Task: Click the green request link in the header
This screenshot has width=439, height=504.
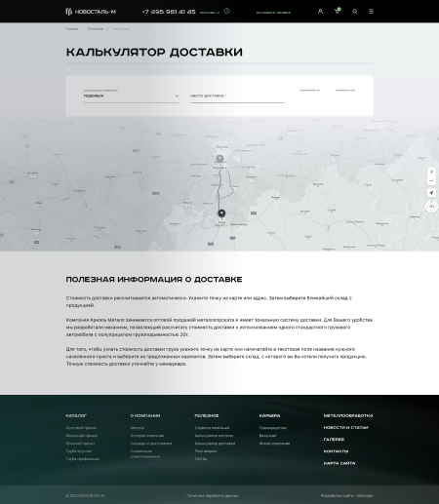Action: tap(273, 13)
